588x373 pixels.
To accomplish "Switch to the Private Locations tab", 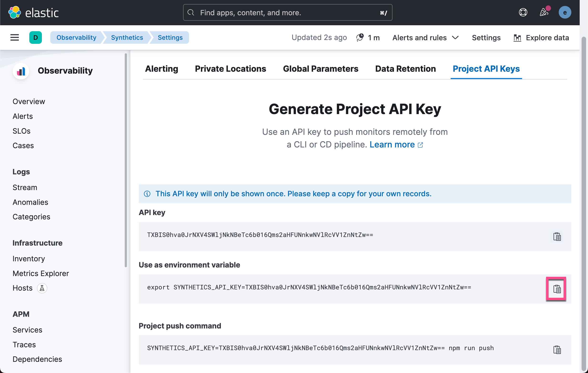I will click(x=230, y=69).
